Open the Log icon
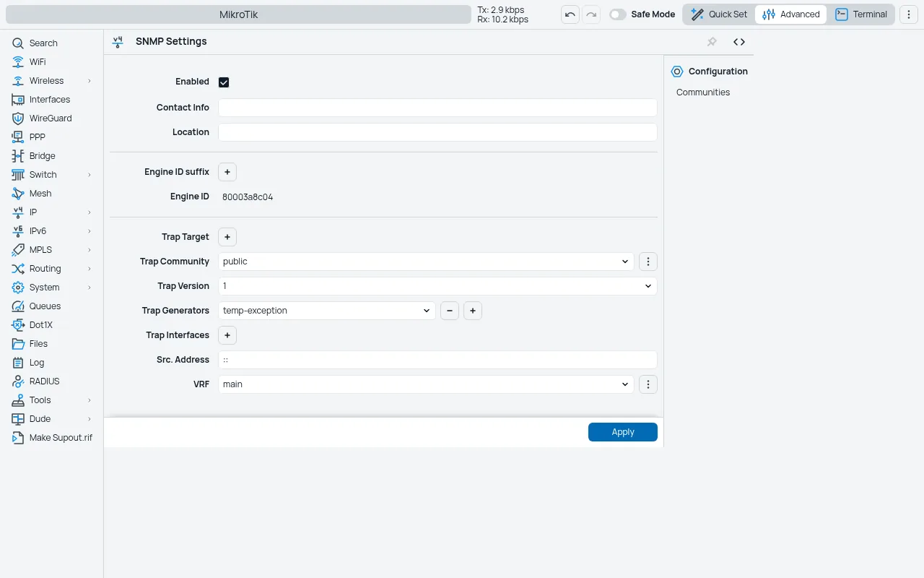 (18, 363)
